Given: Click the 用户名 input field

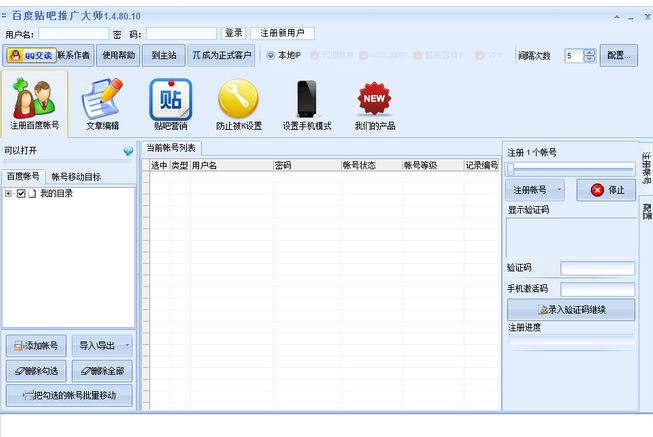Looking at the screenshot, I should pyautogui.click(x=74, y=33).
